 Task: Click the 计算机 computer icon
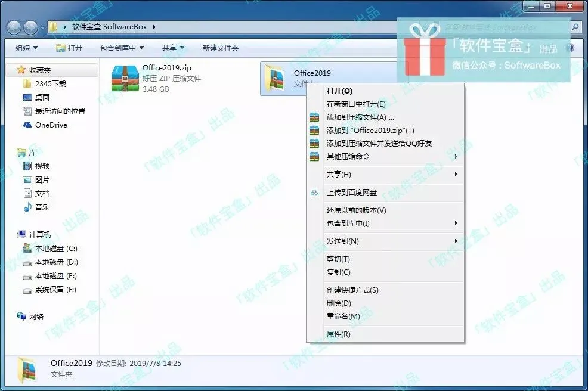point(21,235)
